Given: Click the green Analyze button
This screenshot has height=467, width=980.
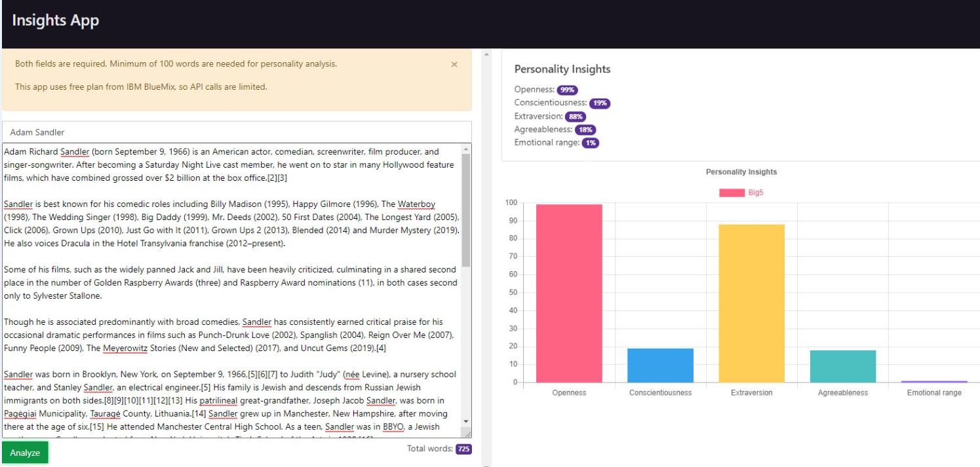Looking at the screenshot, I should (25, 453).
